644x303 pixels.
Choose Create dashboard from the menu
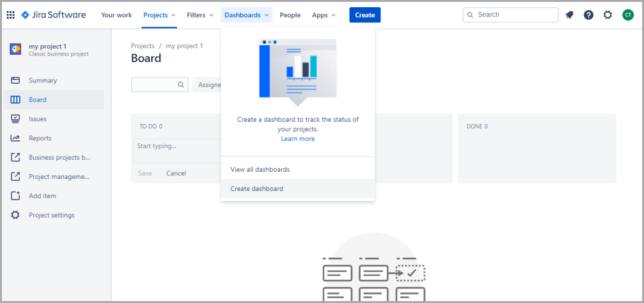(257, 189)
